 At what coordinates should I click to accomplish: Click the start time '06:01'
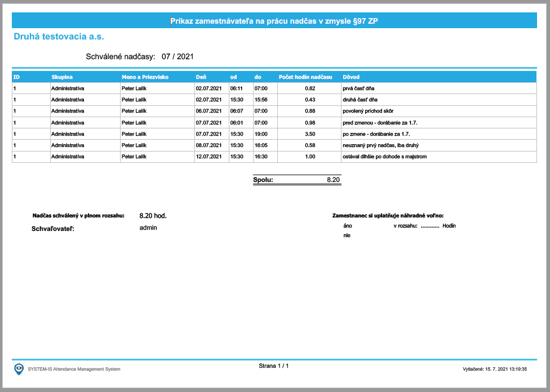pos(237,123)
